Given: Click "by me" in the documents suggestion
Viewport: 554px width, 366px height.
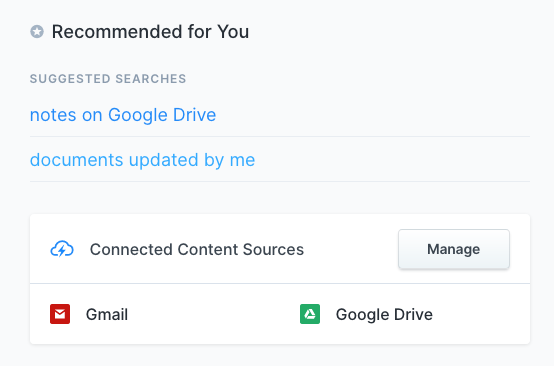Looking at the screenshot, I should [230, 160].
